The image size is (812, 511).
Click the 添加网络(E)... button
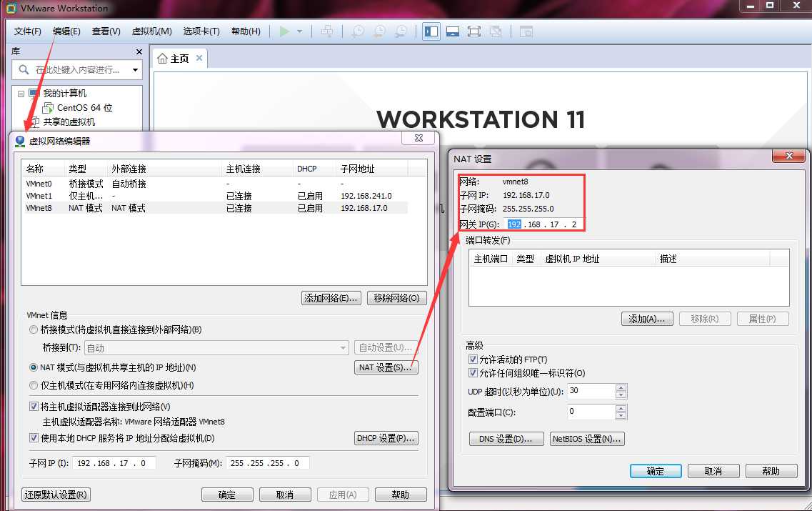coord(331,298)
